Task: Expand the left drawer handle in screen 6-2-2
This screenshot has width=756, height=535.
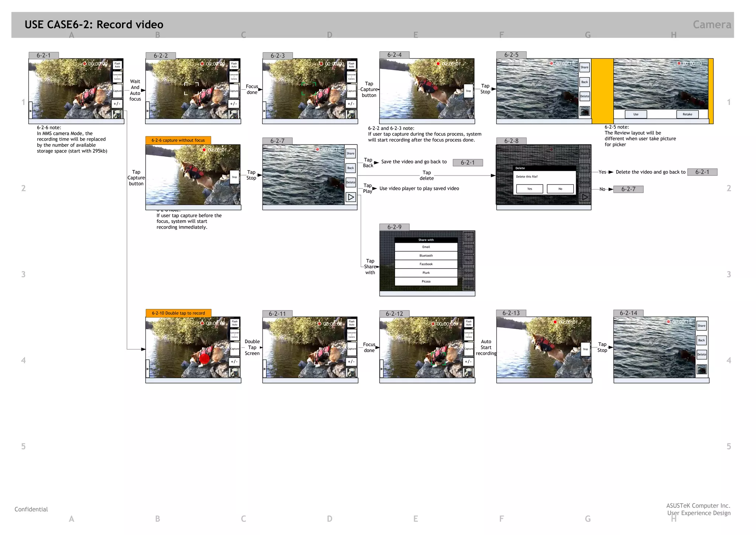Action: [147, 110]
